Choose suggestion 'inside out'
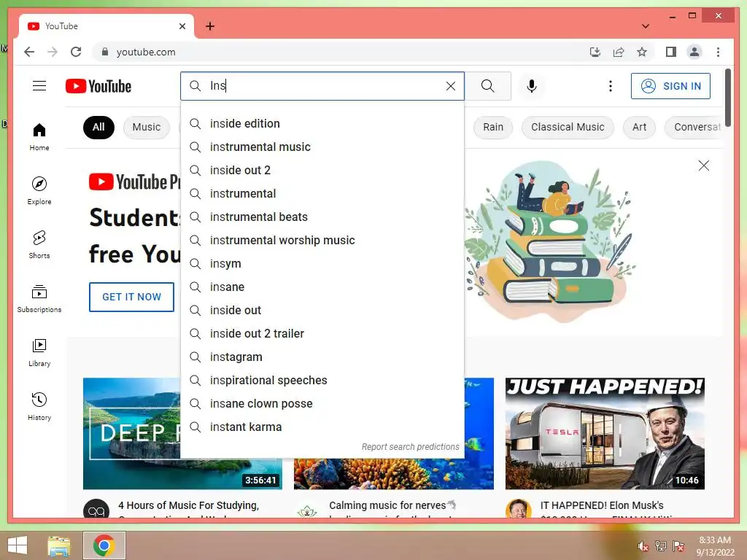Screen dimensions: 747x560 tap(322, 311)
